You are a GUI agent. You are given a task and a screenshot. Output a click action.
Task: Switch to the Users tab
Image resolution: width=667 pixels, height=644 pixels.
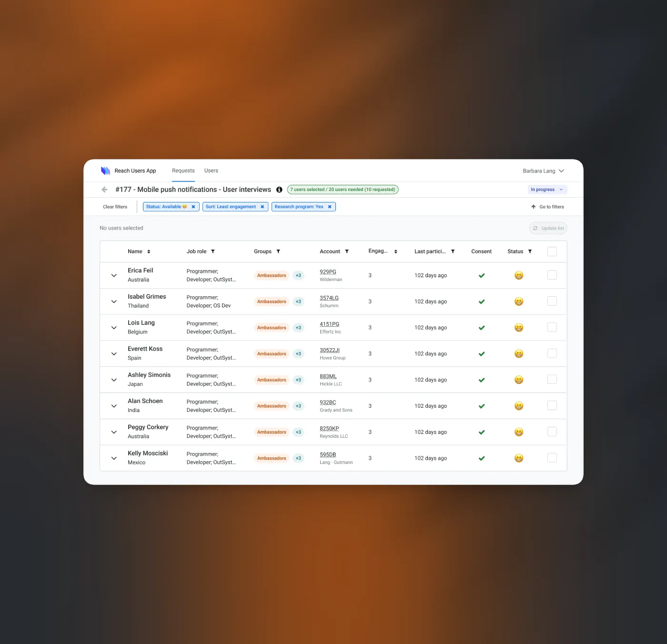pos(211,171)
